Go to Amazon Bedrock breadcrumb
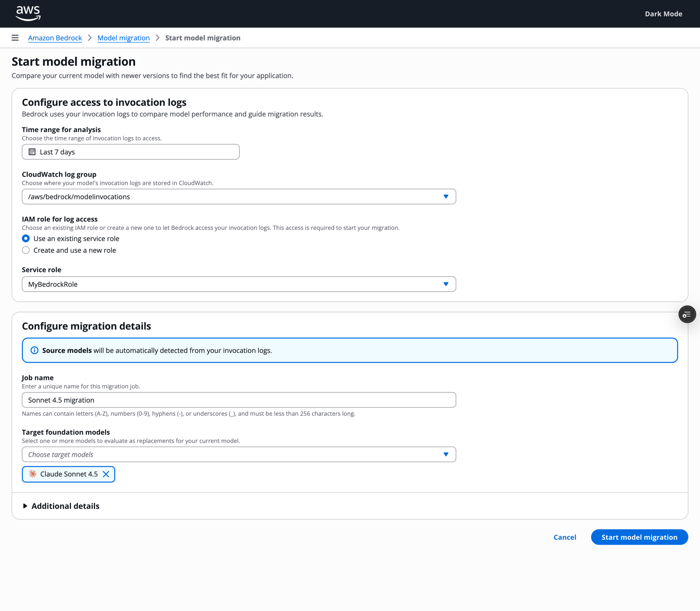This screenshot has width=700, height=611. pyautogui.click(x=55, y=38)
